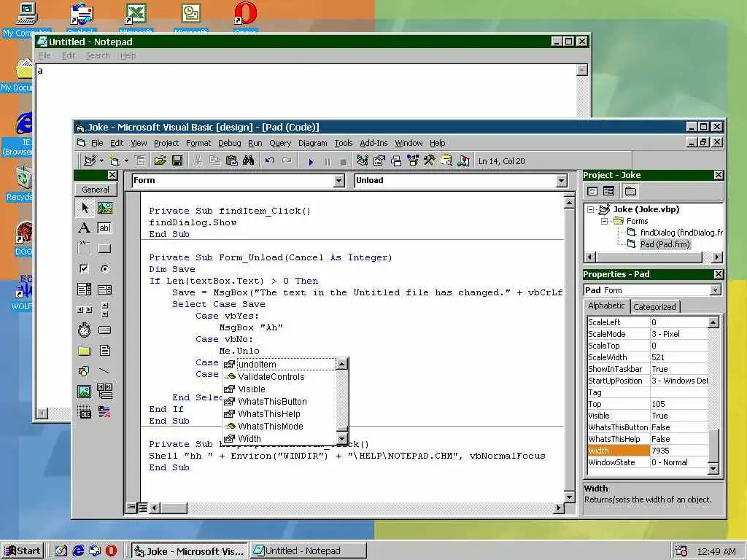Select the CheckBox control in the toolbox
Screen dimensions: 747x560
coord(85,268)
